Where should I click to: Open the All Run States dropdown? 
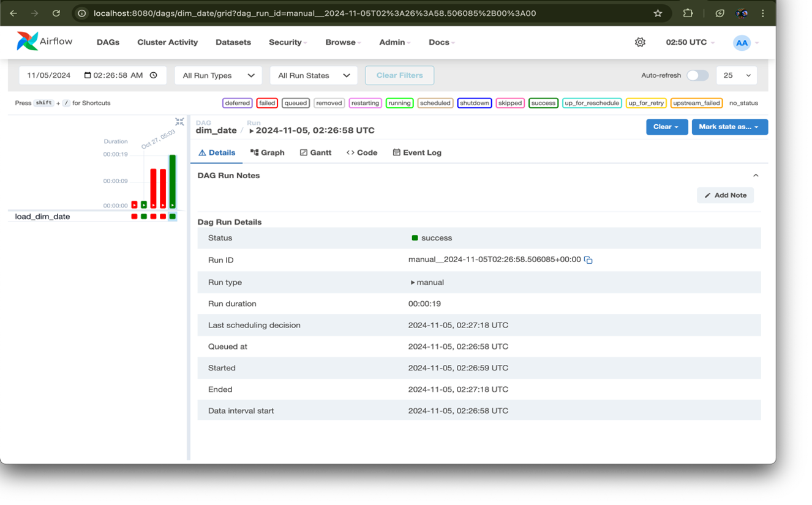point(314,75)
